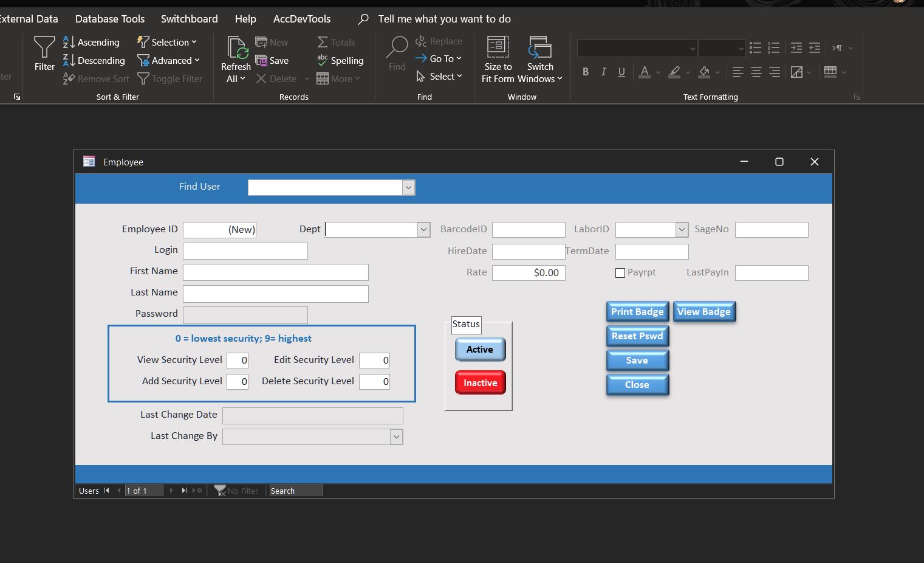Sort records in Ascending order
The height and width of the screenshot is (563, 924).
click(92, 43)
